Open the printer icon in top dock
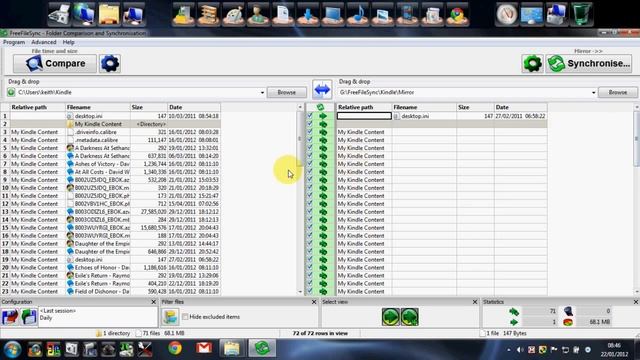Screen dimensions: 640x360 (59, 14)
